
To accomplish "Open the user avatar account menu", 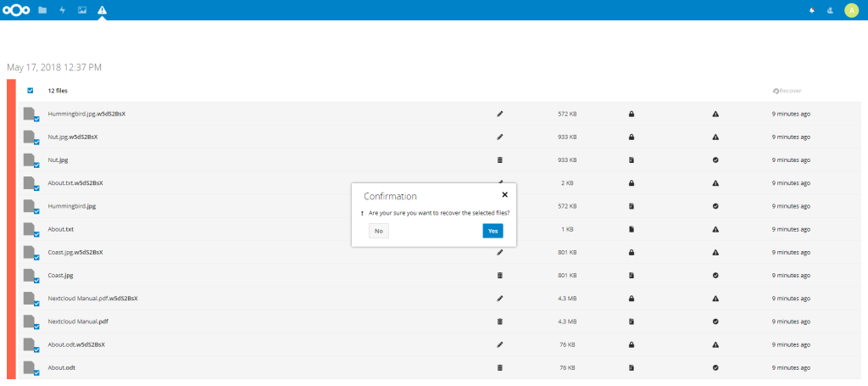I will [851, 10].
